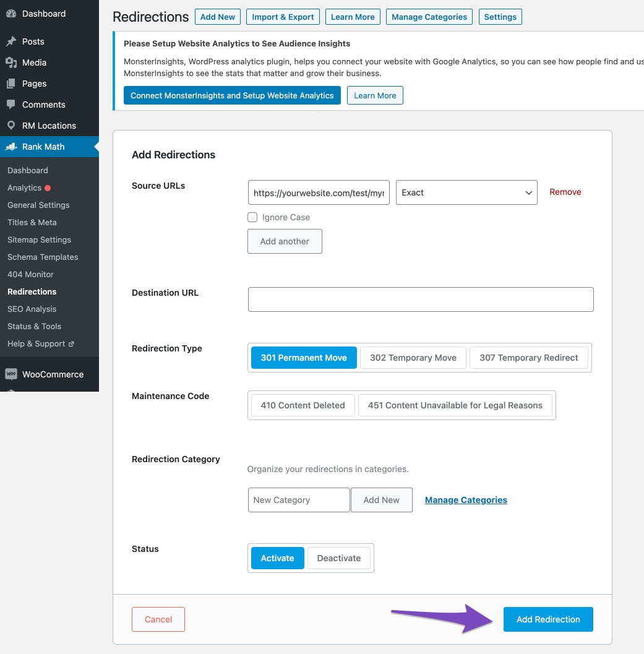This screenshot has width=644, height=654.
Task: Go to SEO Analysis submenu item
Action: (x=32, y=309)
